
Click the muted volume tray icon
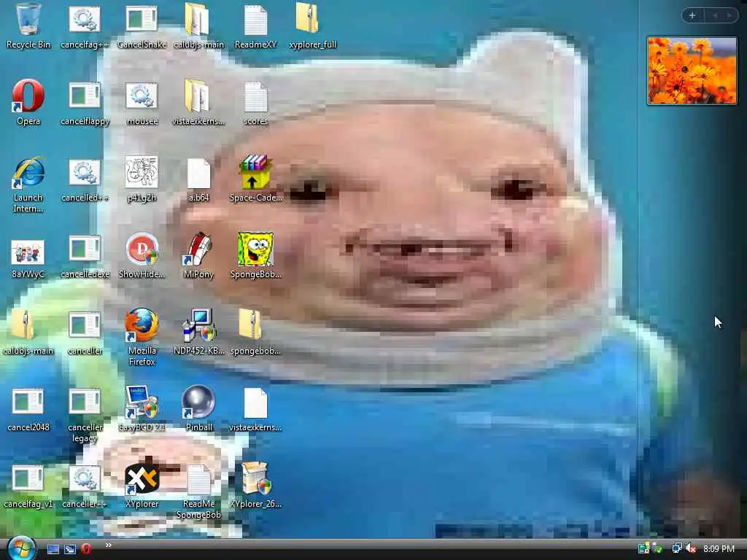coord(692,548)
